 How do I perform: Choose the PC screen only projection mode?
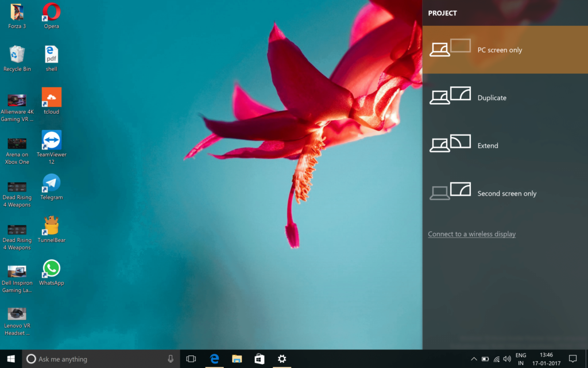[x=505, y=49]
